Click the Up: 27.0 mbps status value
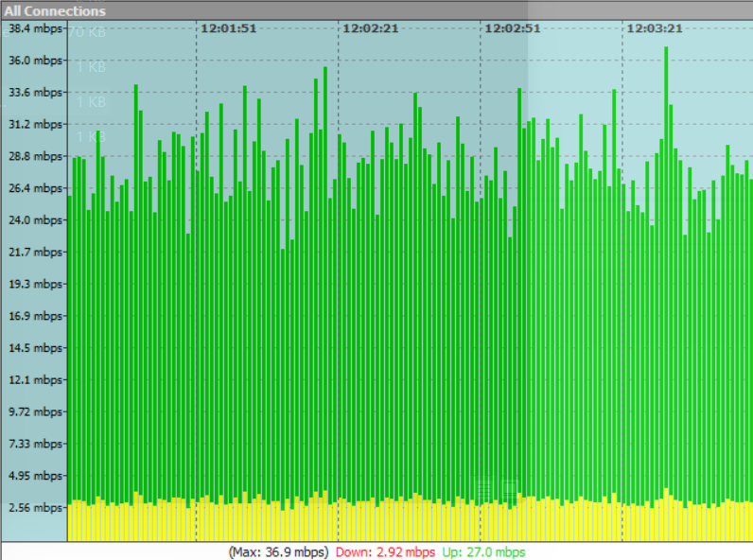The width and height of the screenshot is (753, 560). (x=484, y=551)
